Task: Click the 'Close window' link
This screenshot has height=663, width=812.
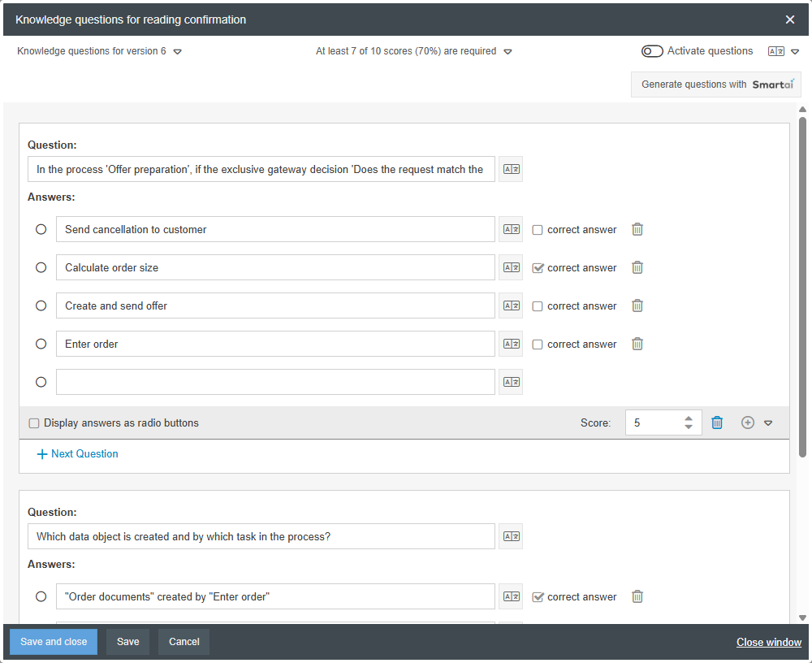Action: tap(768, 642)
